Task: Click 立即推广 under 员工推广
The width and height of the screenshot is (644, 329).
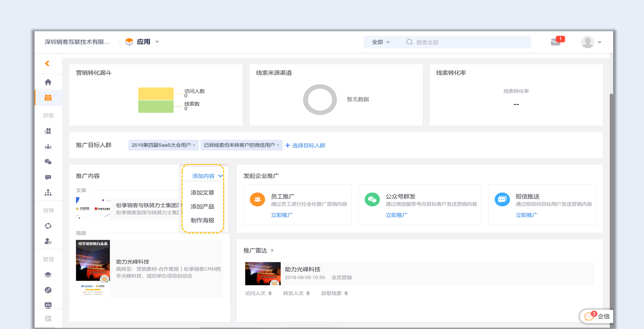Action: click(282, 215)
